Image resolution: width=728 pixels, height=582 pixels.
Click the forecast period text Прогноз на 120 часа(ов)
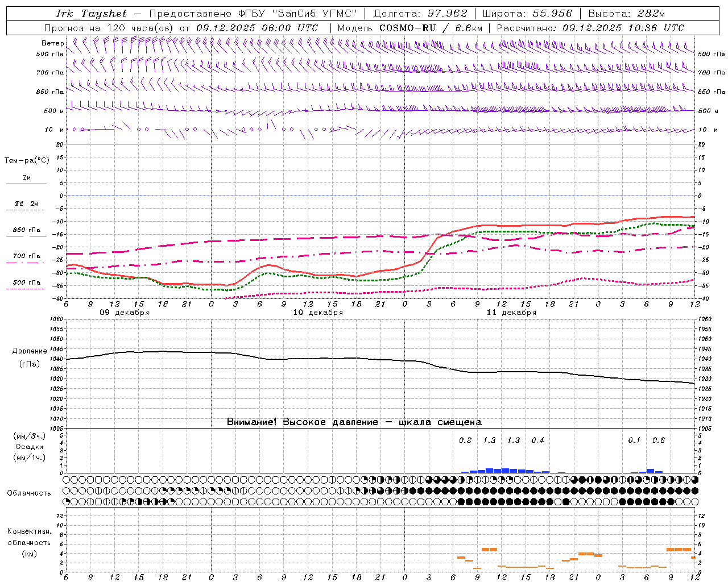[x=109, y=28]
